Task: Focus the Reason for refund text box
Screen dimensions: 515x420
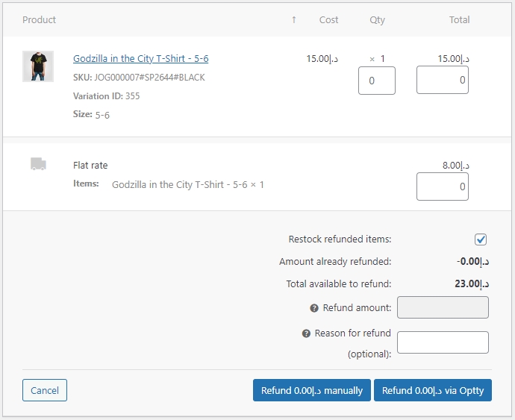Action: click(443, 342)
